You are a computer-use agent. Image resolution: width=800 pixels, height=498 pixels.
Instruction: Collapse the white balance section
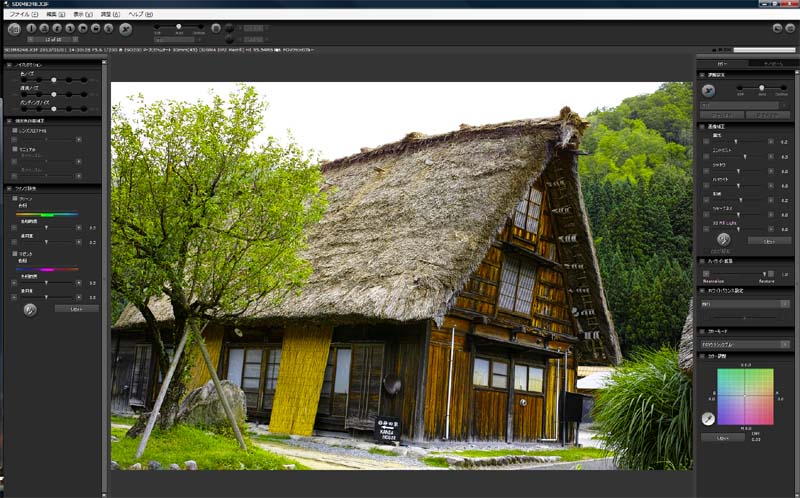tap(702, 290)
